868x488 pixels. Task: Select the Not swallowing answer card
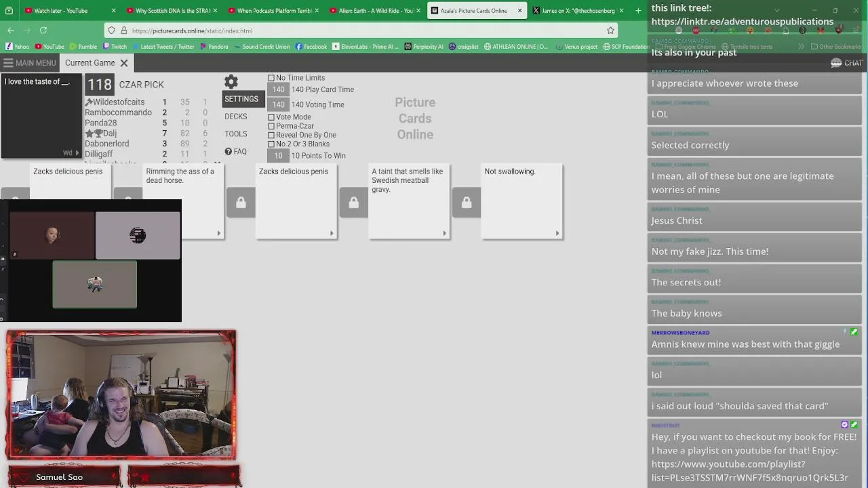521,201
